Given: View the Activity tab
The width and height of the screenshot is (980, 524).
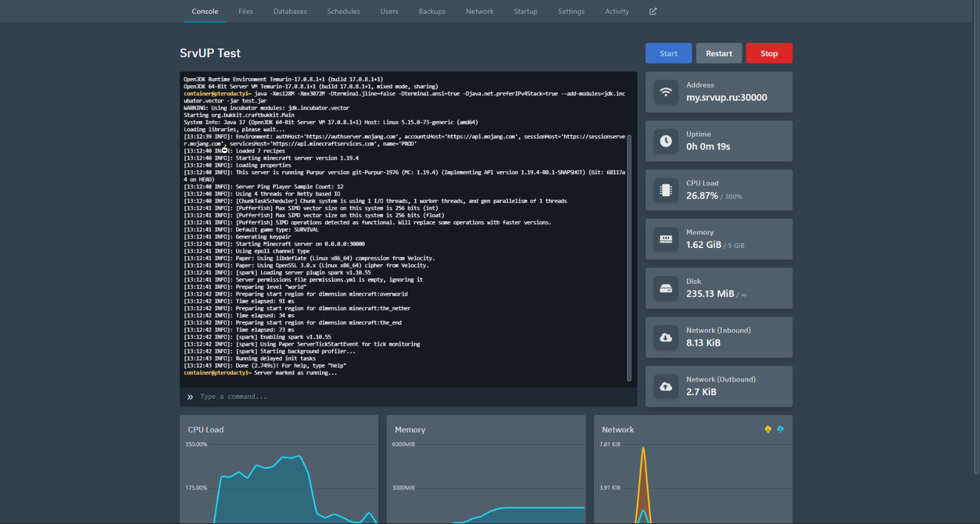Looking at the screenshot, I should tap(617, 11).
